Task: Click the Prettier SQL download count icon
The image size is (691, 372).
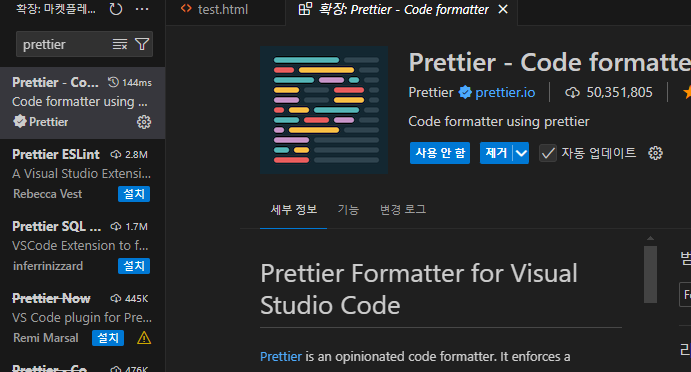Action: pos(115,227)
